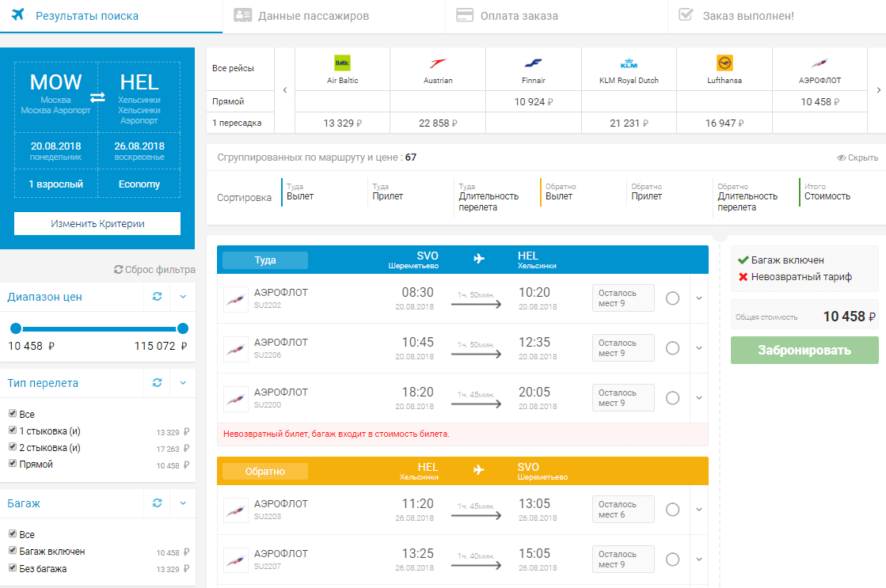Collapse the Диапазон цен filter panel
The height and width of the screenshot is (588, 886).
(x=183, y=297)
